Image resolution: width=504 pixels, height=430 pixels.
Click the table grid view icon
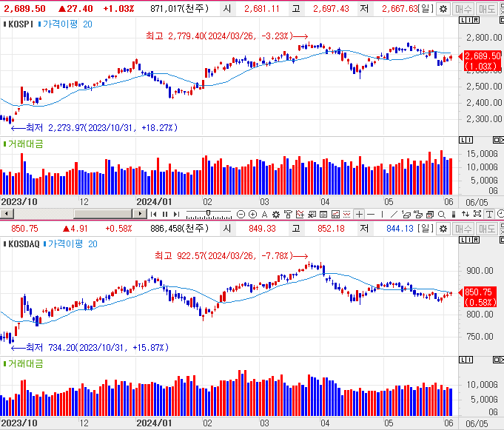[323, 215]
